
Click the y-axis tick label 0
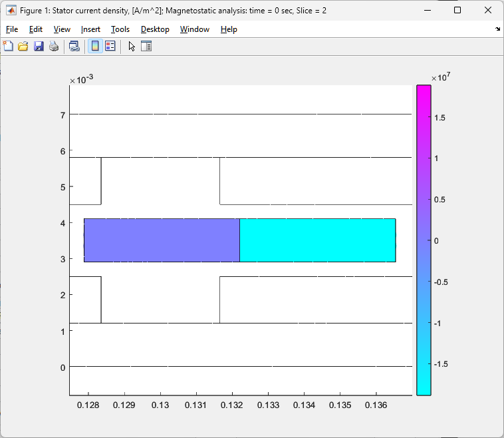click(63, 367)
